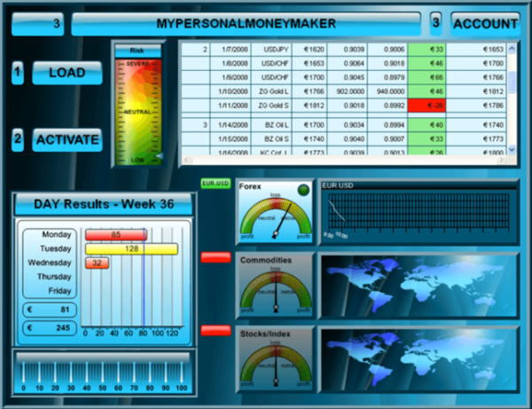This screenshot has height=409, width=532.
Task: Click the 902.0000 price cell
Action: tap(347, 91)
